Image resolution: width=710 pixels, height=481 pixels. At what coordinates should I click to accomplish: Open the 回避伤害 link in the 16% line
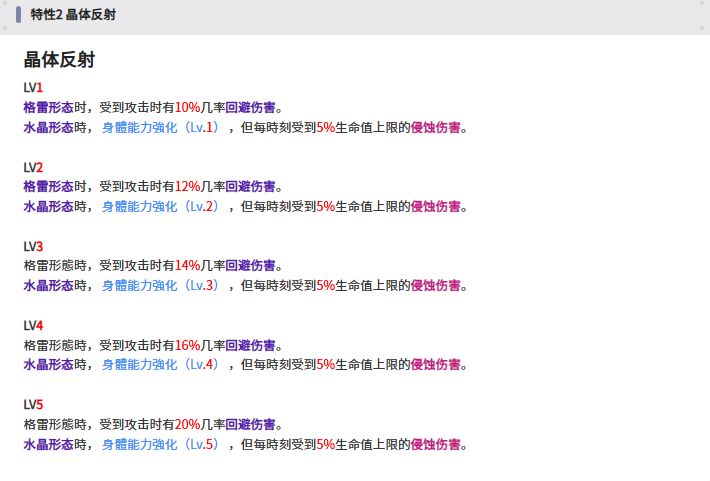coord(250,345)
